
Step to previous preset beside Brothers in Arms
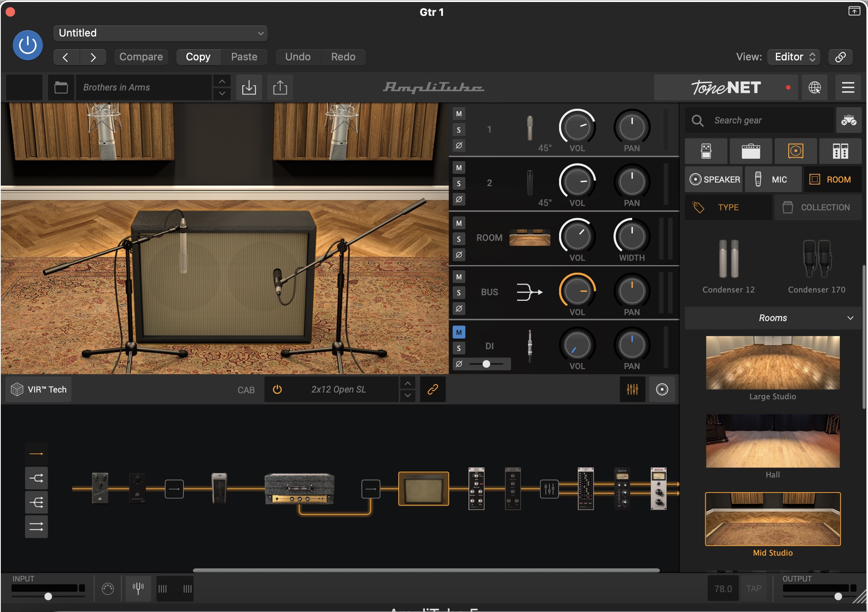(222, 81)
